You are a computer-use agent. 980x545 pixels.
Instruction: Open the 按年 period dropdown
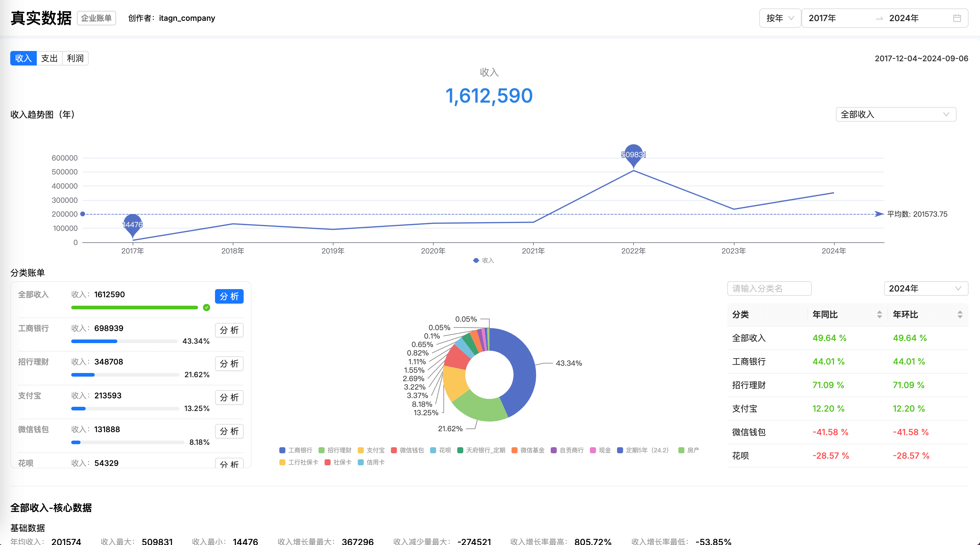(x=780, y=18)
